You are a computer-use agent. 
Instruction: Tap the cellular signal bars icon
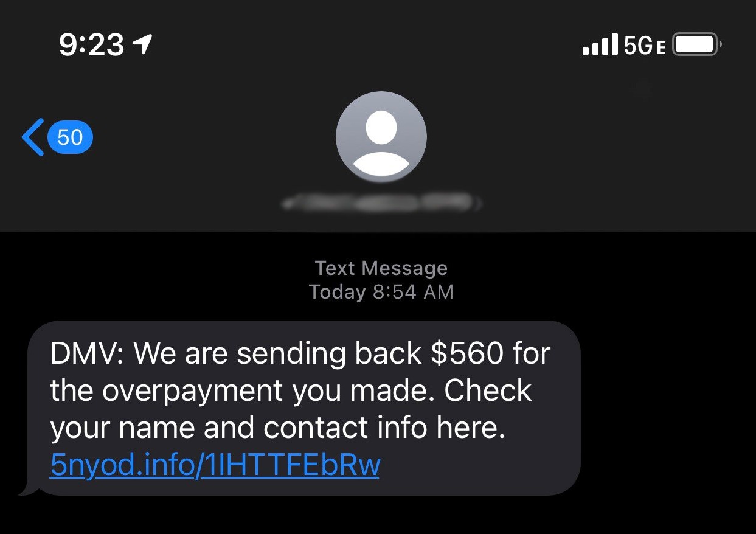(x=600, y=45)
